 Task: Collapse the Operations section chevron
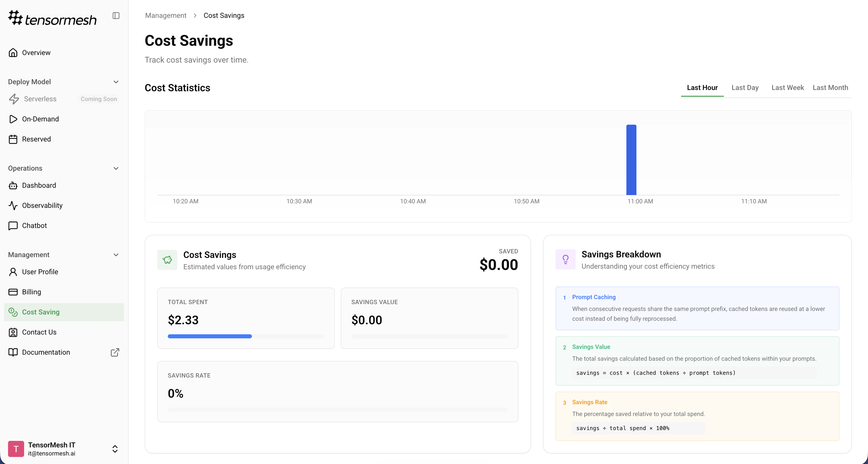click(x=116, y=168)
